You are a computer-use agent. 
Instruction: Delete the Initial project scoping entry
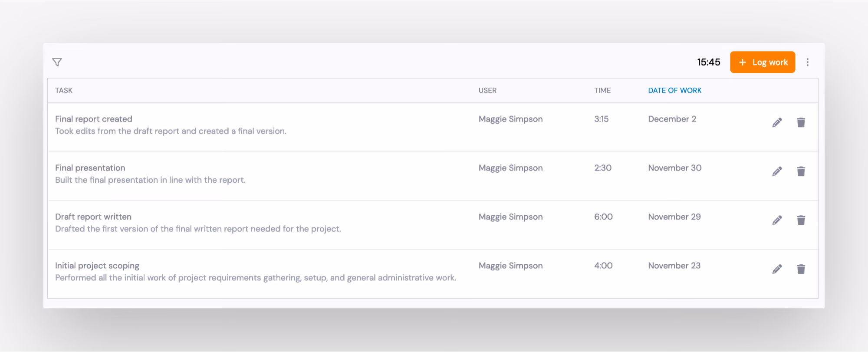pyautogui.click(x=801, y=269)
